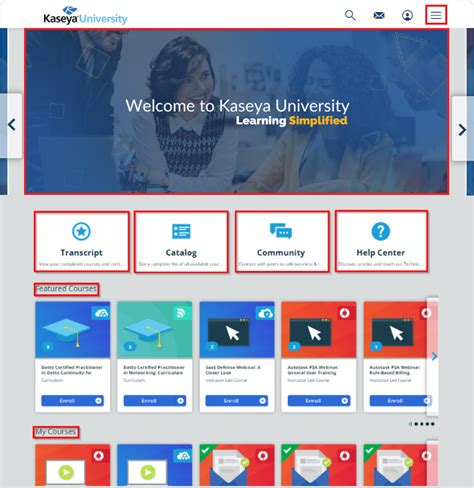Screen dimensions: 474x488
Task: Enroll in Autotask General User Training
Action: (319, 401)
